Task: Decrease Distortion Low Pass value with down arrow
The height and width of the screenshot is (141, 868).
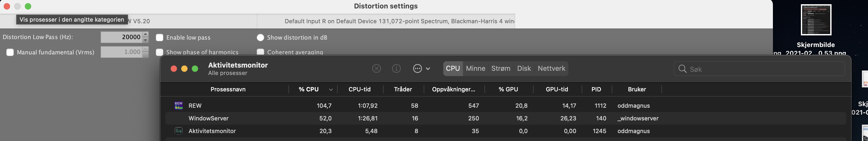Action: point(145,40)
